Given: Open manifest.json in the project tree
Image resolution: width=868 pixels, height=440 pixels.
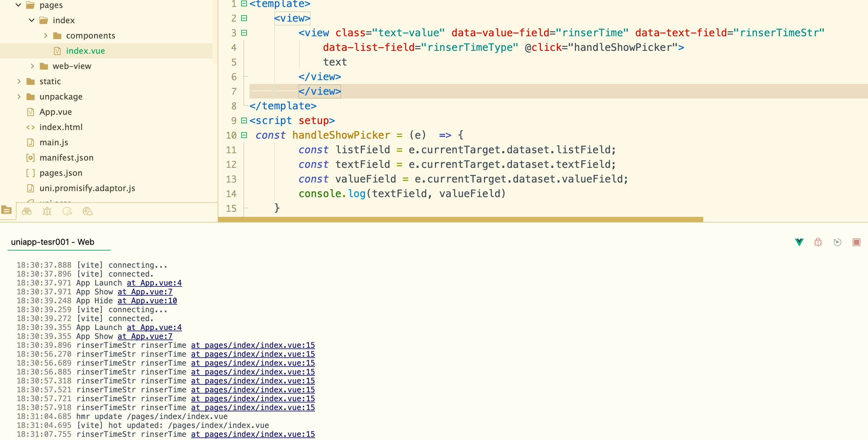Looking at the screenshot, I should pyautogui.click(x=66, y=158).
